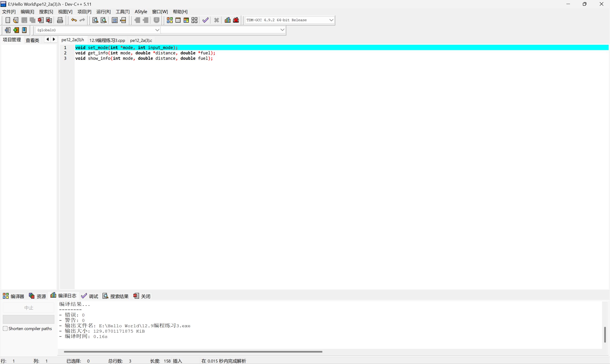Switch to 12.9编程练习3.cpp tab
Image resolution: width=610 pixels, height=364 pixels.
click(x=107, y=40)
